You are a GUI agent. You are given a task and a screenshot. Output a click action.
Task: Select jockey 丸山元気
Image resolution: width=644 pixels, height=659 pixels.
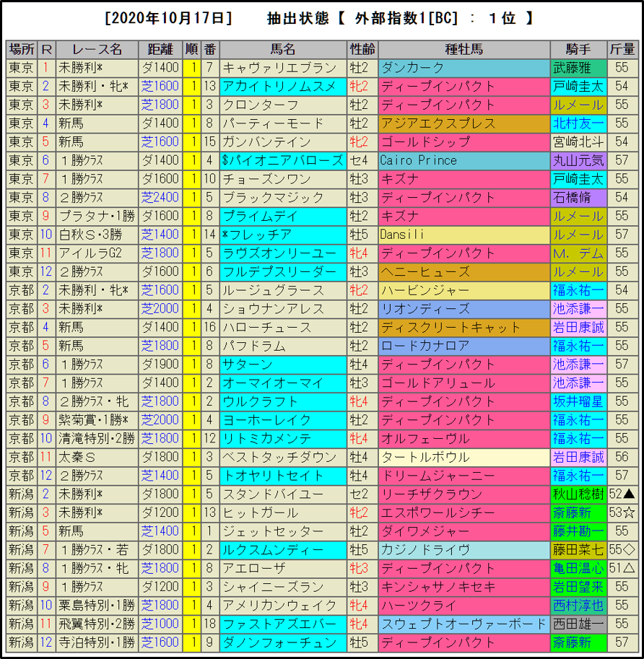coord(578,160)
